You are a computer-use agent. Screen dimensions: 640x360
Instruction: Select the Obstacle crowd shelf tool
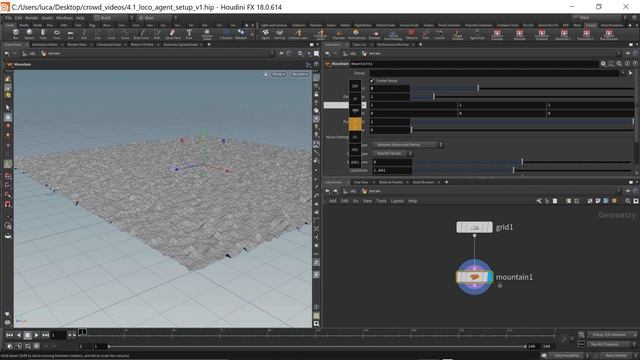tap(411, 33)
